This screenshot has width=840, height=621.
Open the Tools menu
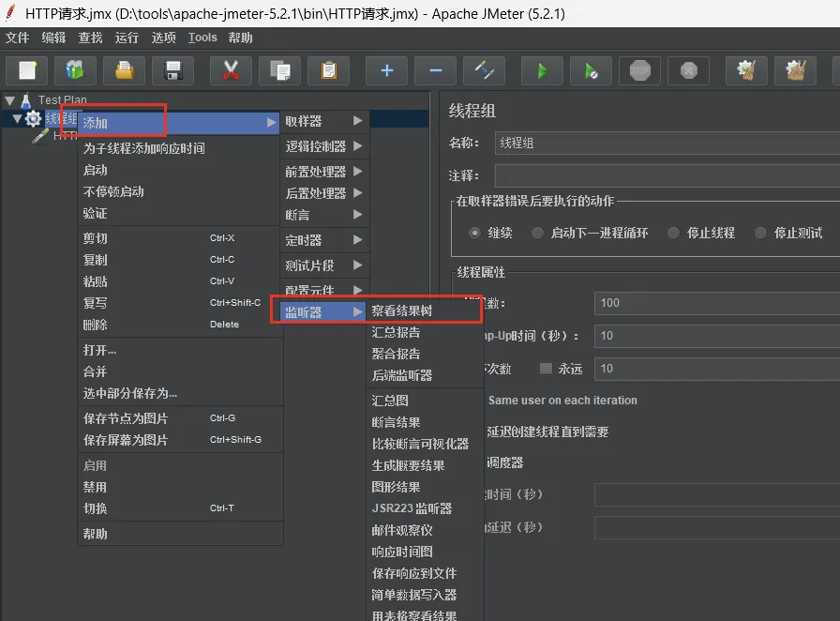[x=202, y=38]
